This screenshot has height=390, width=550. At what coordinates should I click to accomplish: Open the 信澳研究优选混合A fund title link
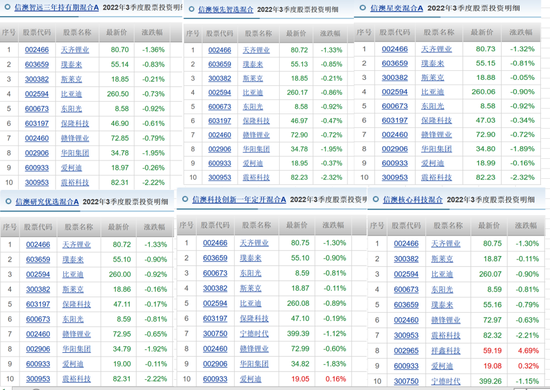(x=47, y=202)
